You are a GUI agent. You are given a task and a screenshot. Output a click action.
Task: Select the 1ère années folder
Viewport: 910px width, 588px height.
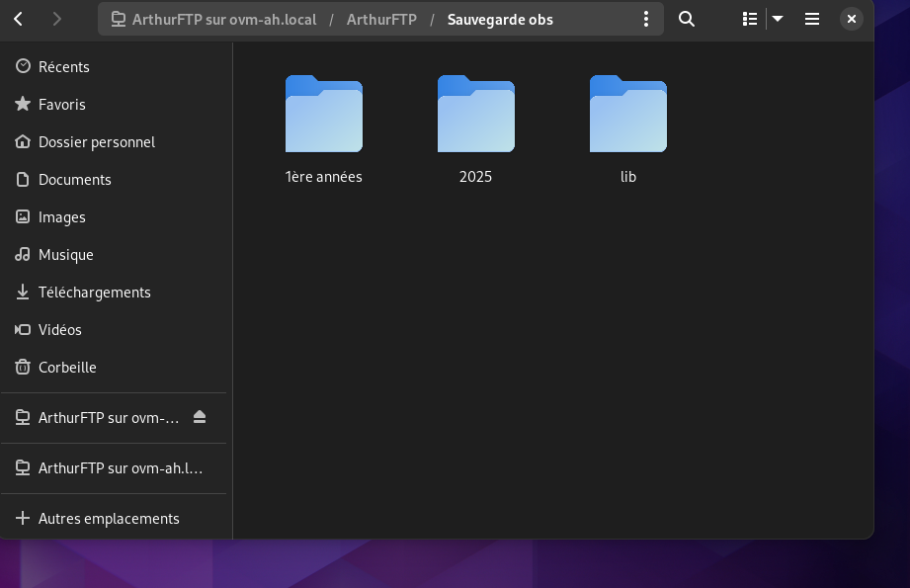coord(324,128)
